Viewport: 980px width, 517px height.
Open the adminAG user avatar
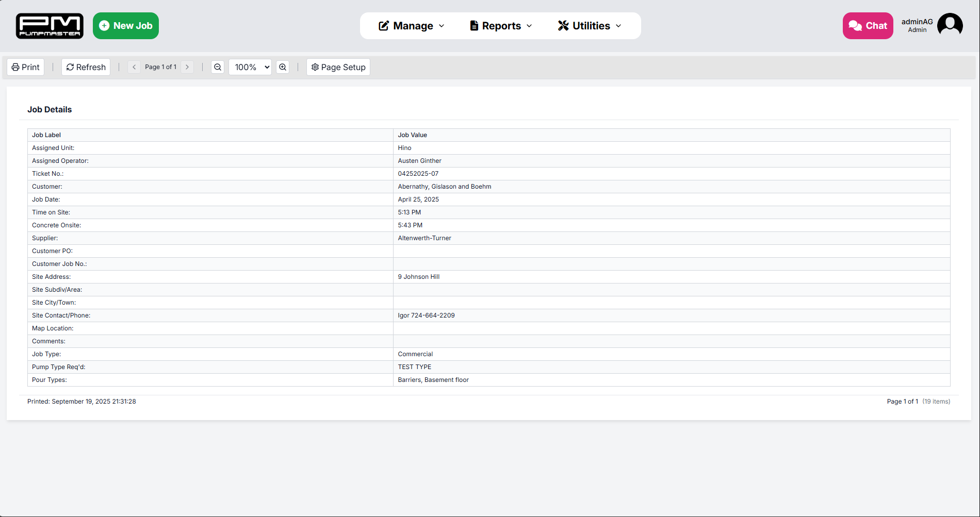[950, 26]
